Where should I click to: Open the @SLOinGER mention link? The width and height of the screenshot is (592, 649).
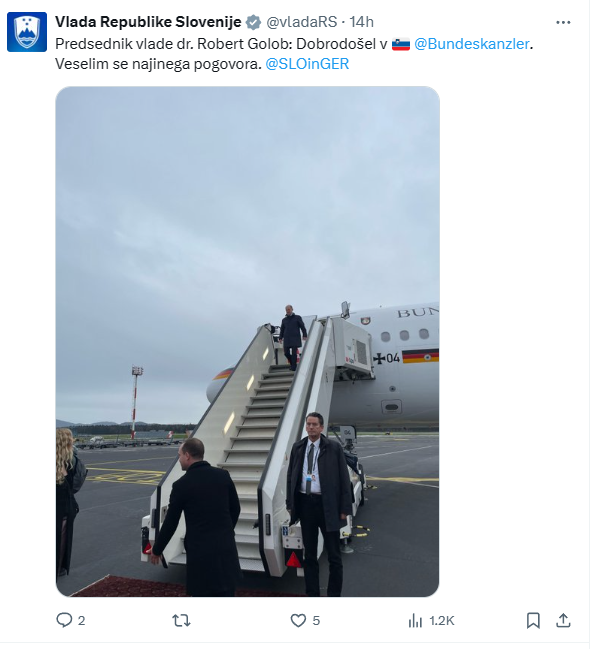point(307,64)
